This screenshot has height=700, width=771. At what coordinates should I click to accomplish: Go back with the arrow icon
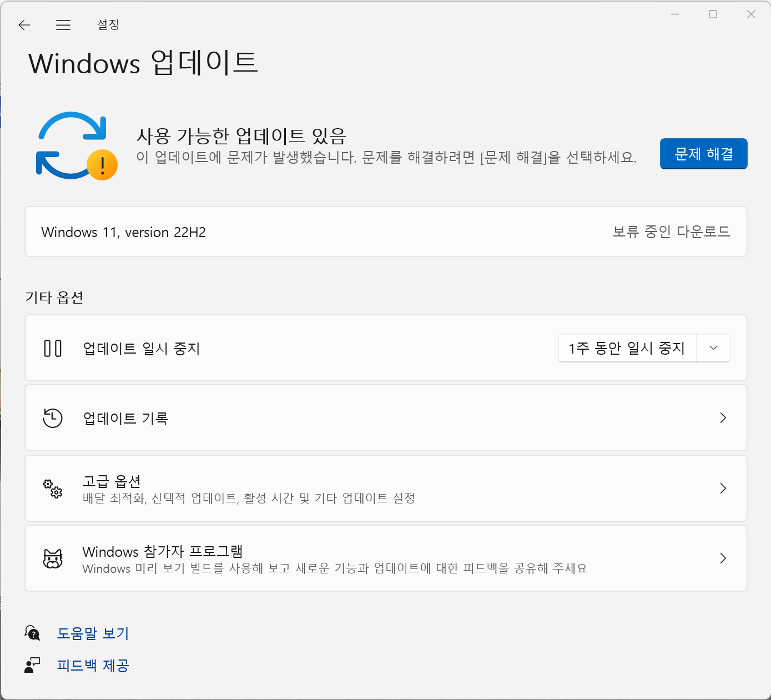click(x=24, y=25)
